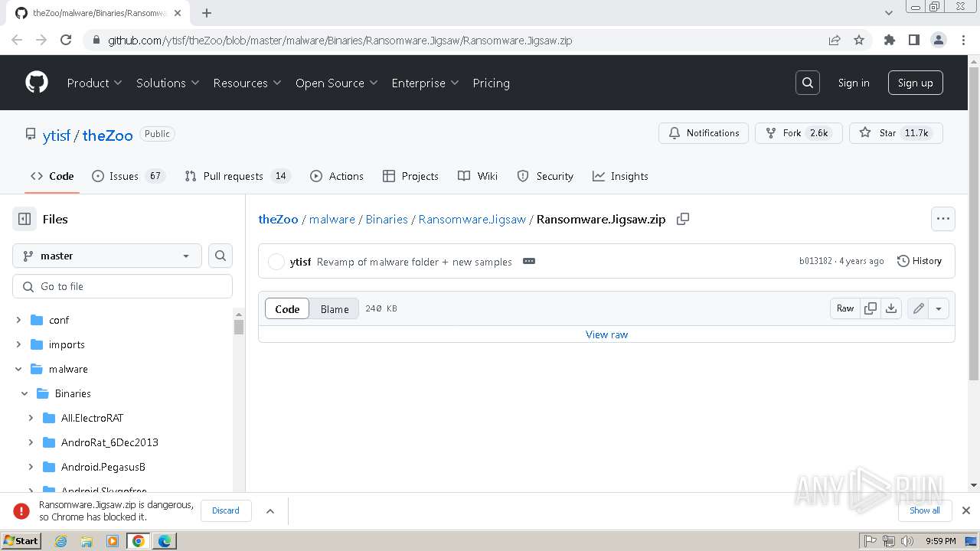
Task: Open the more file actions ellipsis button
Action: coord(943,219)
